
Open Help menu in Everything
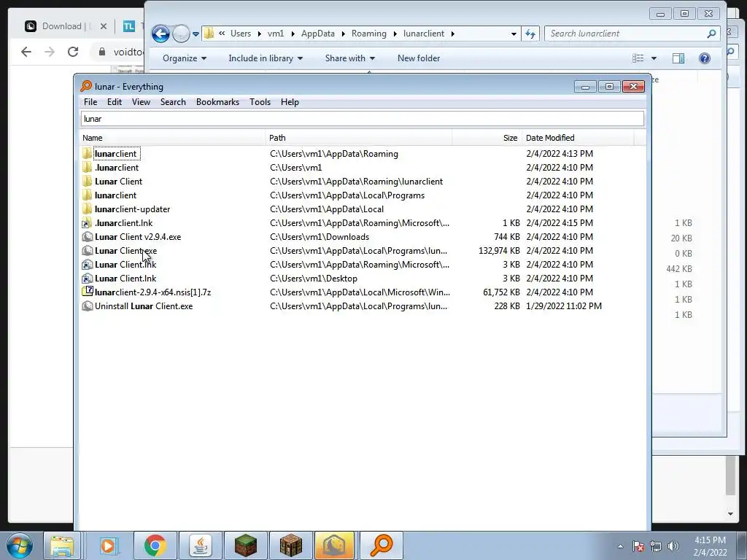point(290,102)
